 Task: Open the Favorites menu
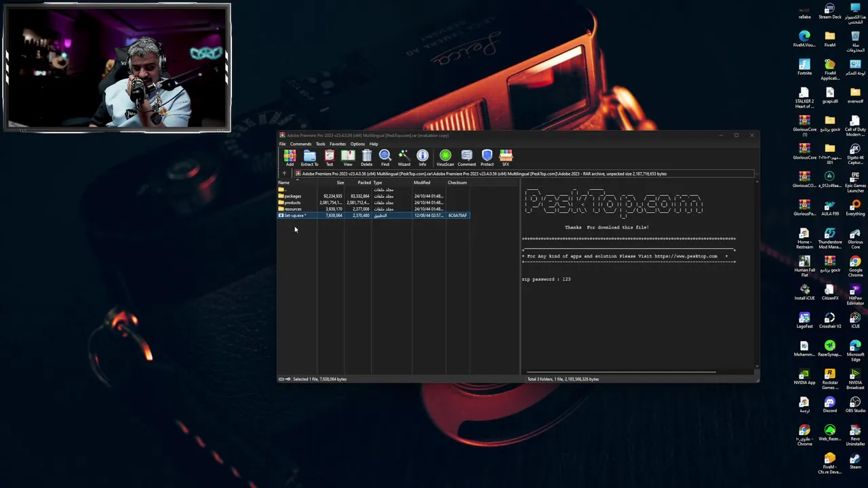(338, 144)
